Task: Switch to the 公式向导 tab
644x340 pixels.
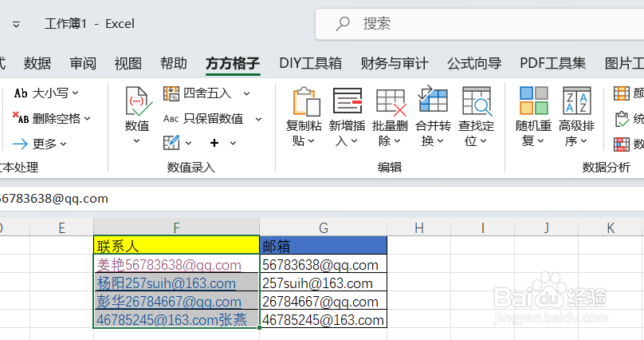Action: [474, 63]
